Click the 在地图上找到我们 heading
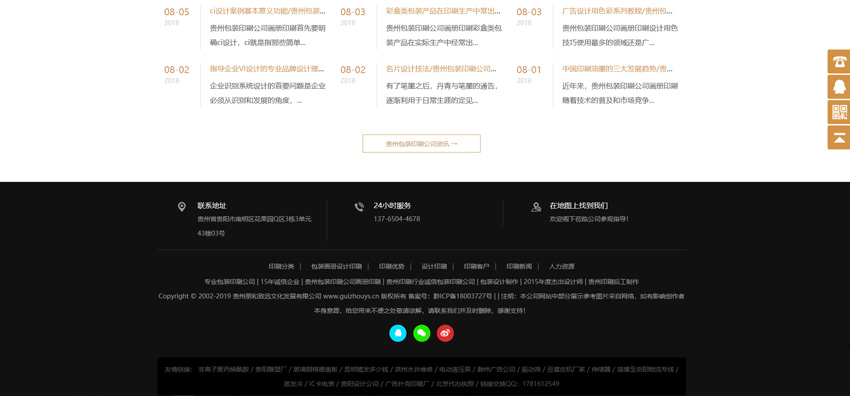Viewport: 850px width, 396px height. click(578, 206)
